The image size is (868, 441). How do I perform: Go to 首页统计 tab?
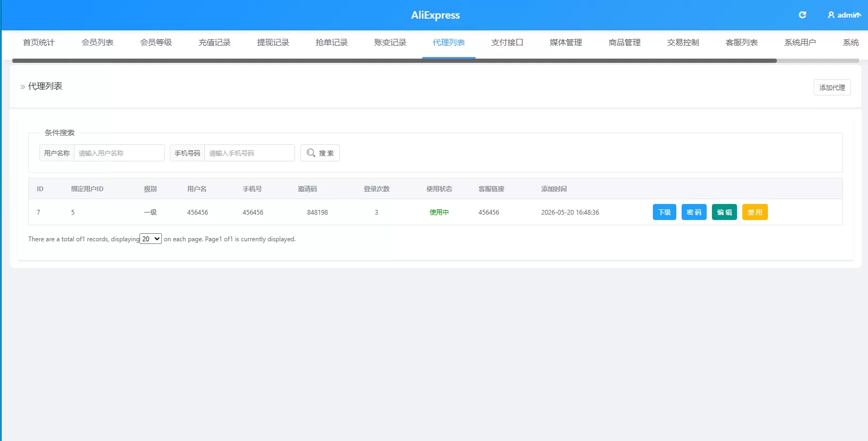39,43
